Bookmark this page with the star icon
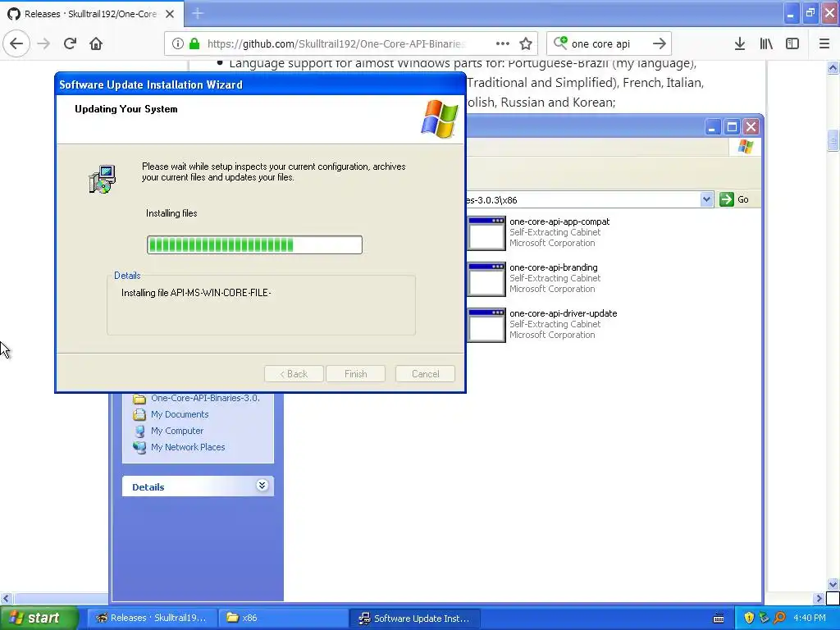The width and height of the screenshot is (840, 630). (x=526, y=43)
